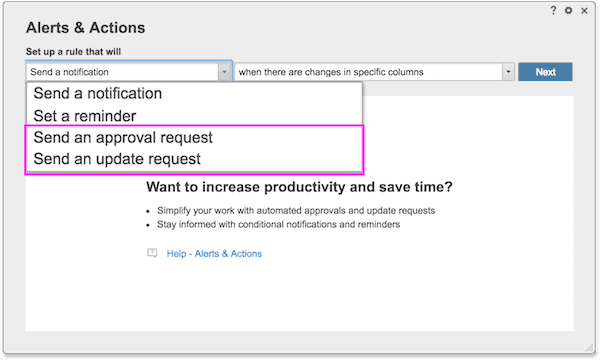Click the 'Stay informed' bullet text
600x360 pixels.
(x=279, y=224)
